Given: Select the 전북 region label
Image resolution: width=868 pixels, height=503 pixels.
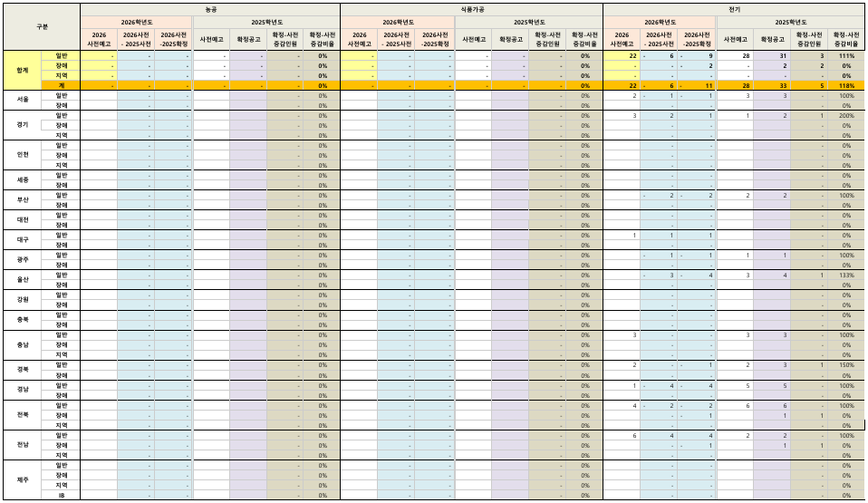Looking at the screenshot, I should (x=22, y=415).
